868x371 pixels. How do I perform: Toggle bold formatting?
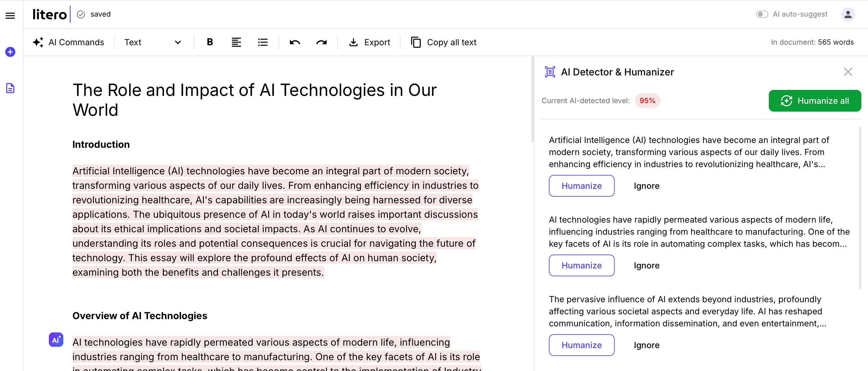coord(210,42)
